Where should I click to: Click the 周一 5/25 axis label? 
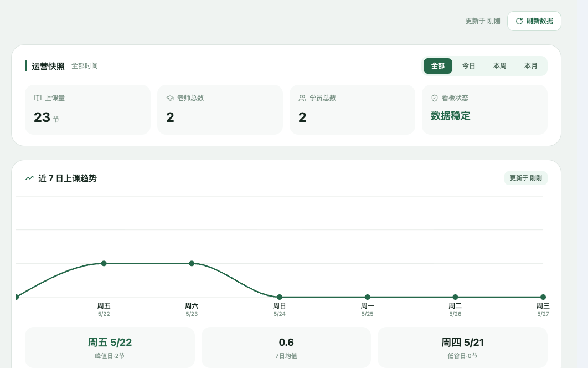368,309
